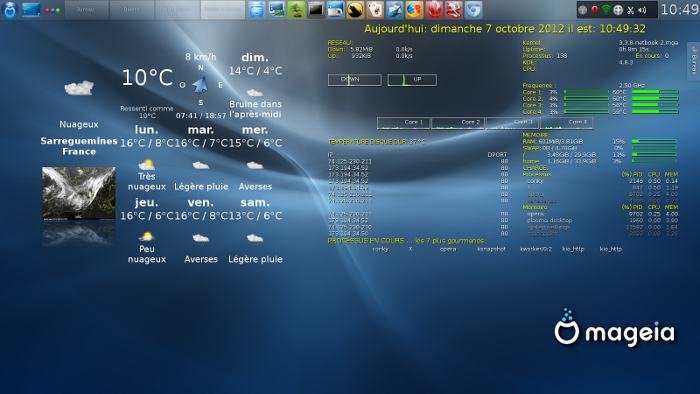Launch the red flame application icon
Viewport: 700px width, 394px height.
point(434,10)
